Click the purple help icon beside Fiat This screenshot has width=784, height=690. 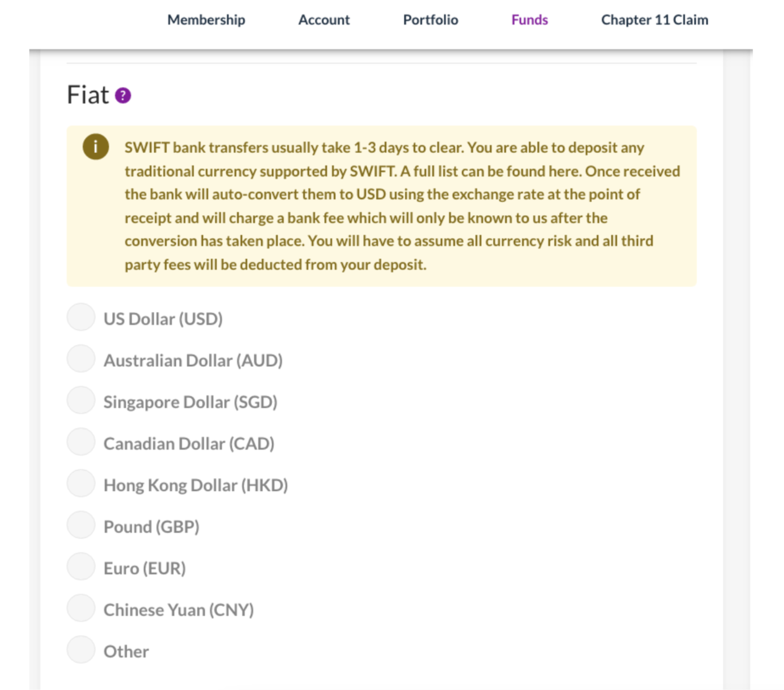(x=123, y=95)
